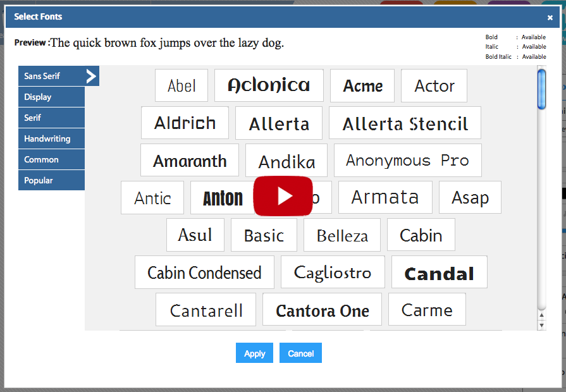This screenshot has width=566, height=392.
Task: Open the Handwriting font category
Action: (52, 138)
